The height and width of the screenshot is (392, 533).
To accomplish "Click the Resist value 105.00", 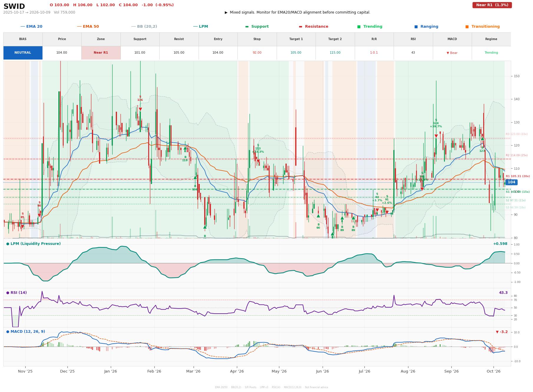I will coord(179,53).
